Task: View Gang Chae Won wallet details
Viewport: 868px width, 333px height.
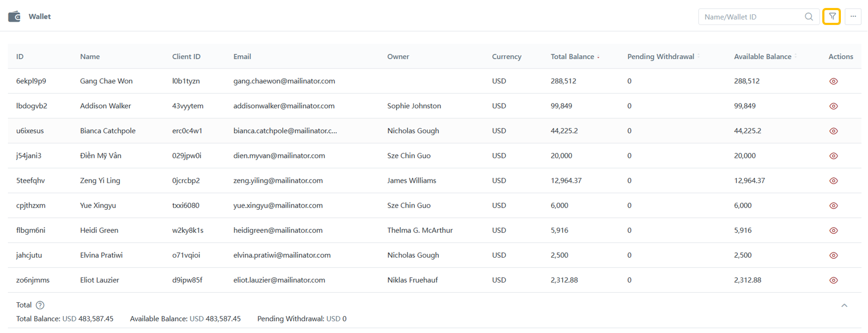Action: [833, 81]
